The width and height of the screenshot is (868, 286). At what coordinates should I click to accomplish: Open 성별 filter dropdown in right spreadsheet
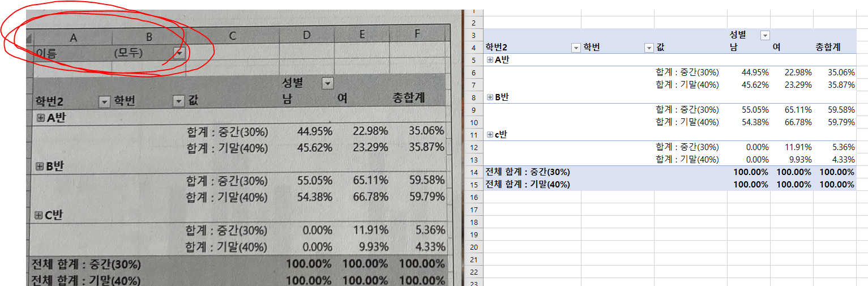pyautogui.click(x=765, y=35)
